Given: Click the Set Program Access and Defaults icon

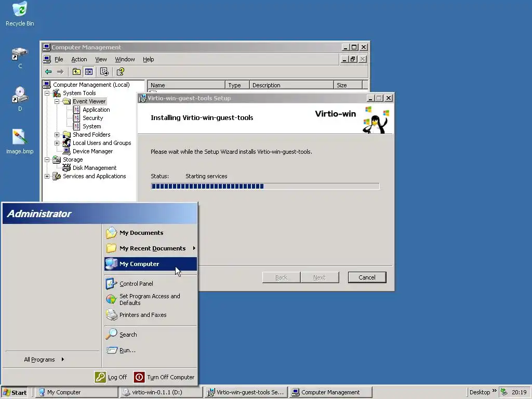Looking at the screenshot, I should [111, 299].
